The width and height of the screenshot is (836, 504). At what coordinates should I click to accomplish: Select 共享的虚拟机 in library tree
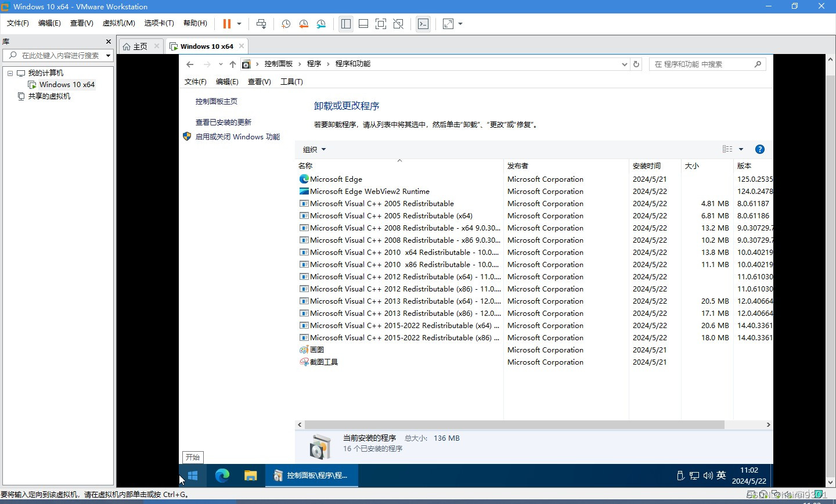[49, 96]
